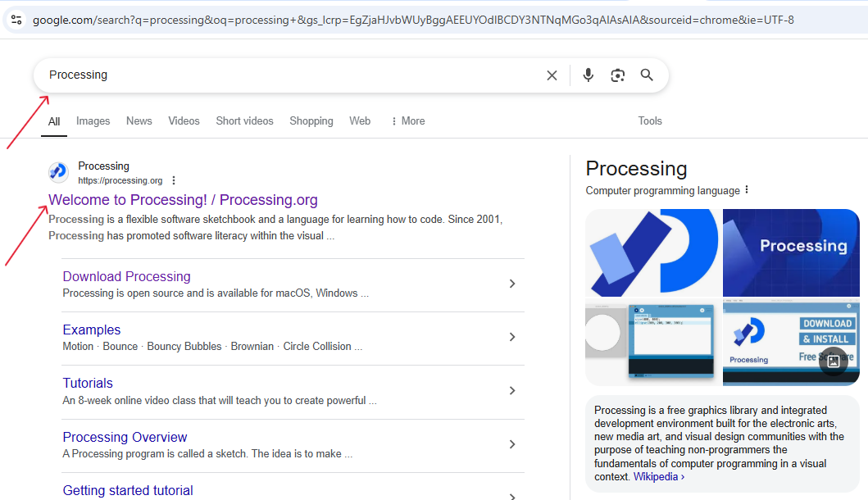Click the Processing favicon beside the first result

point(58,172)
